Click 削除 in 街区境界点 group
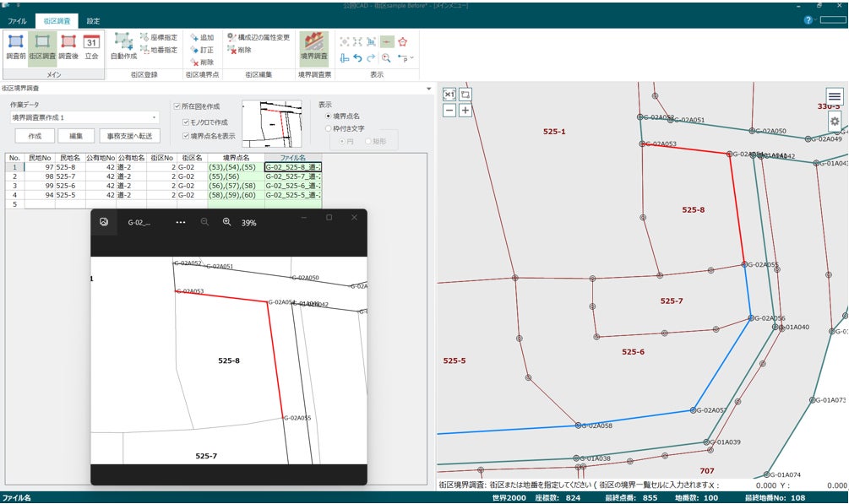Screen dimensions: 849x504 coord(202,62)
